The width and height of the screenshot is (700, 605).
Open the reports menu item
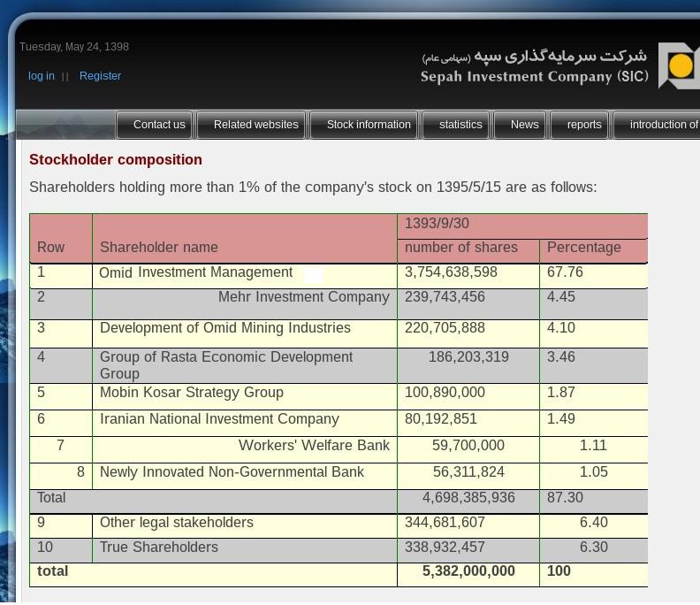coord(580,125)
